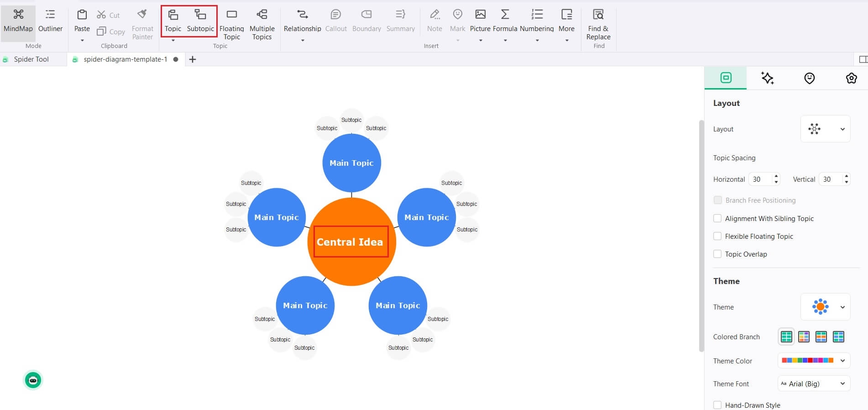This screenshot has height=410, width=868.
Task: Click the green chatbot assistant icon
Action: (x=33, y=380)
